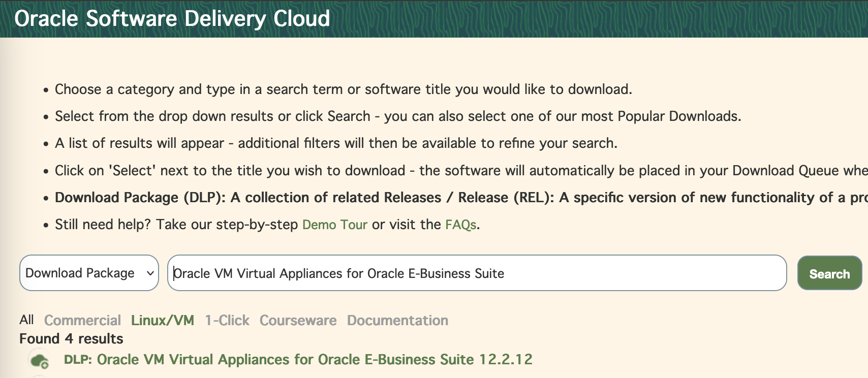Image resolution: width=868 pixels, height=378 pixels.
Task: Click the 'Choose a category' instruction text
Action: 343,89
